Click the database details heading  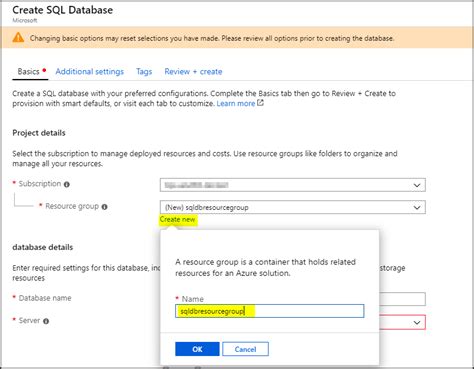point(43,247)
